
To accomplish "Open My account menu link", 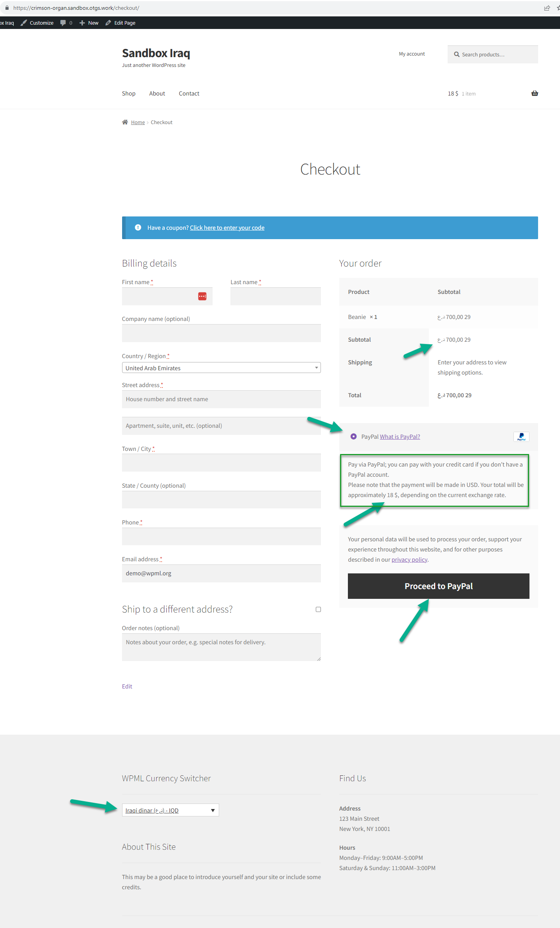I will 412,54.
